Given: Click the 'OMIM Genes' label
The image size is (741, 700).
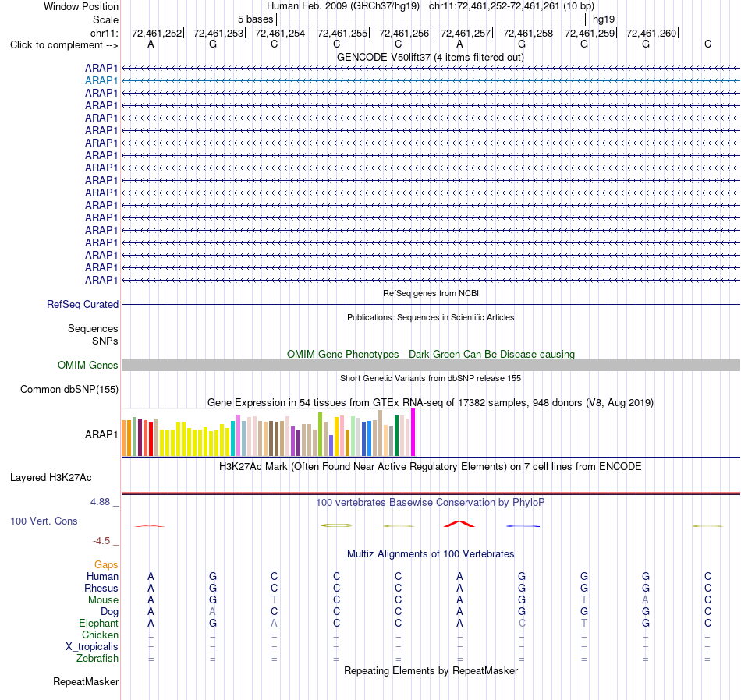Looking at the screenshot, I should point(87,365).
